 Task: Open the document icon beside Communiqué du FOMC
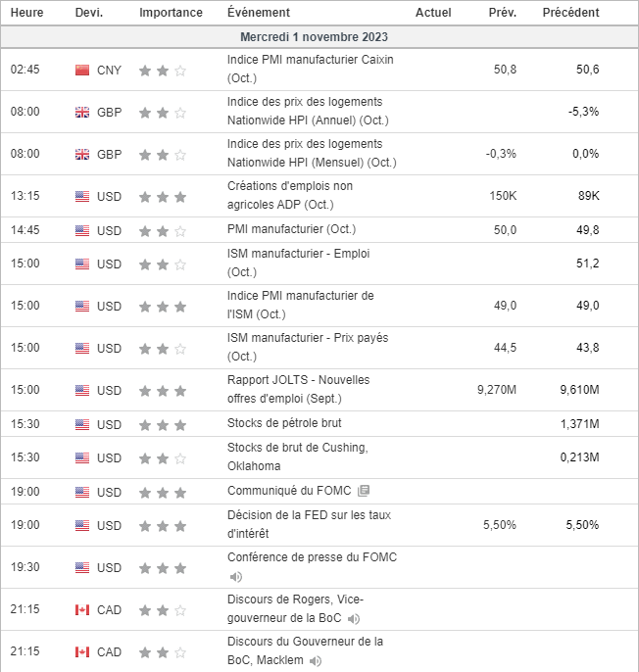pos(364,491)
